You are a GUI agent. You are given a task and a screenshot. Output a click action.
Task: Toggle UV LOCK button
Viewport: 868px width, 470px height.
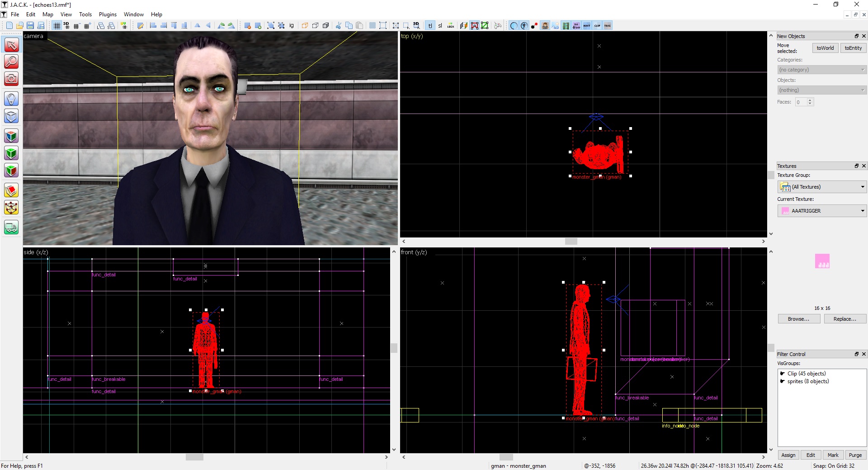pyautogui.click(x=451, y=25)
